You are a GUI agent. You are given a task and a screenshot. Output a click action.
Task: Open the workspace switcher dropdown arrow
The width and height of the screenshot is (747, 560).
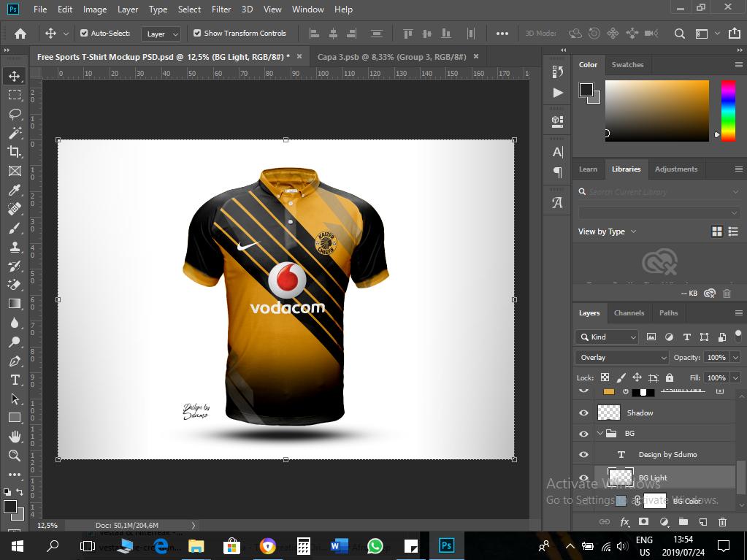(717, 34)
